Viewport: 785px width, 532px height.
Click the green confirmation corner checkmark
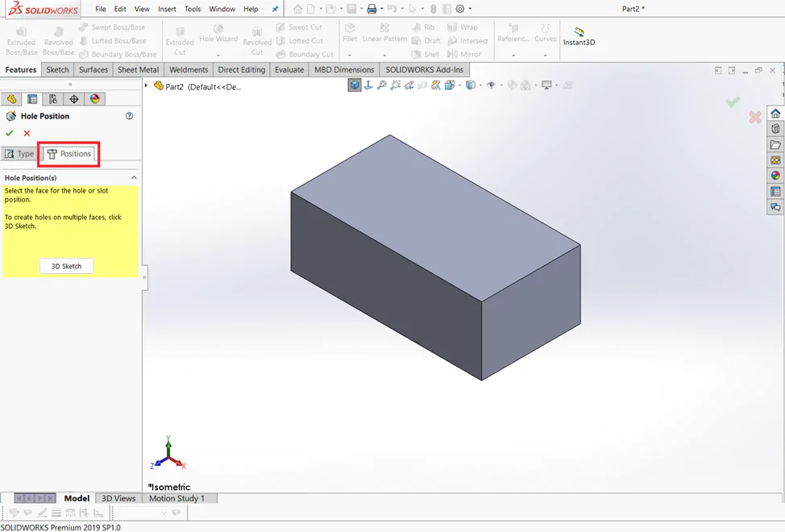point(733,102)
